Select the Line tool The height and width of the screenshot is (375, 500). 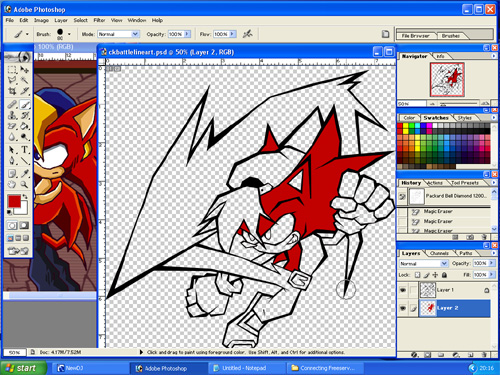click(24, 161)
